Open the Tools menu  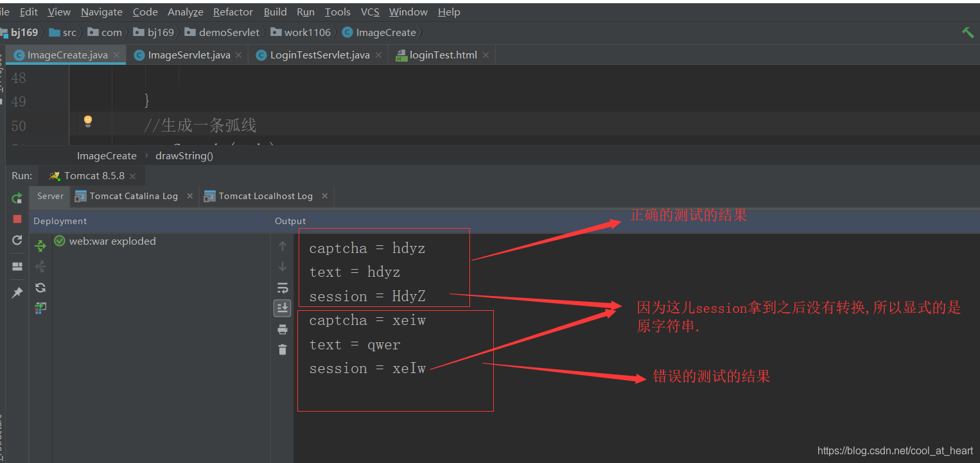coord(338,12)
